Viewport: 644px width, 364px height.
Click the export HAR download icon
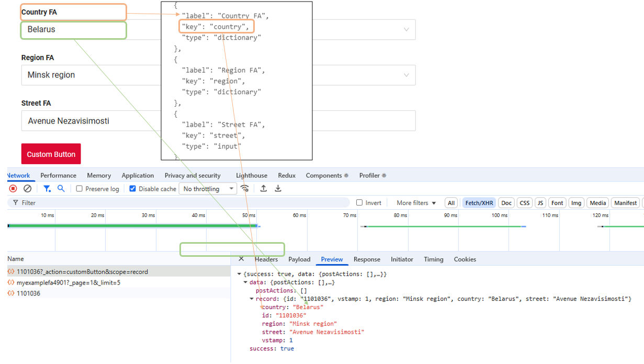click(x=278, y=189)
